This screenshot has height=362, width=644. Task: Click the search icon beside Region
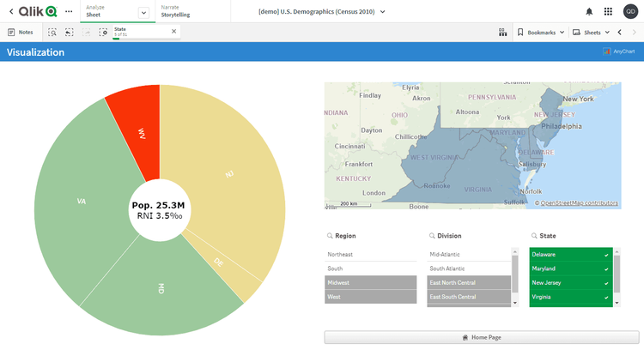(x=330, y=235)
